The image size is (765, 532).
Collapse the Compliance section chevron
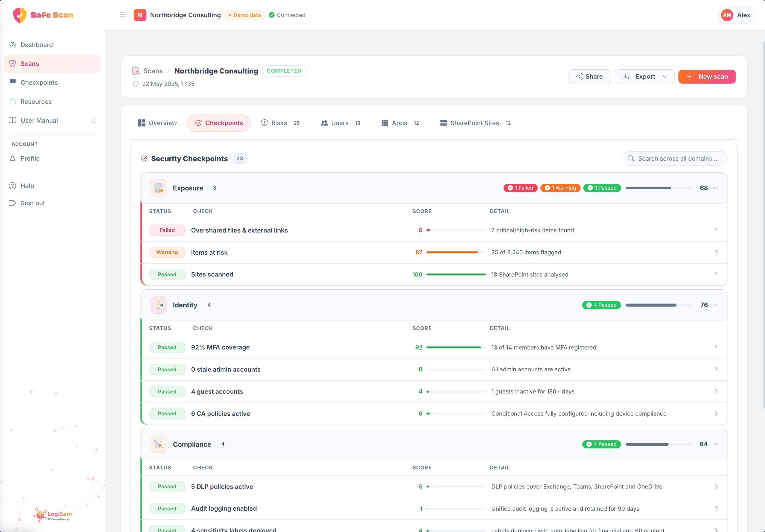tap(715, 444)
